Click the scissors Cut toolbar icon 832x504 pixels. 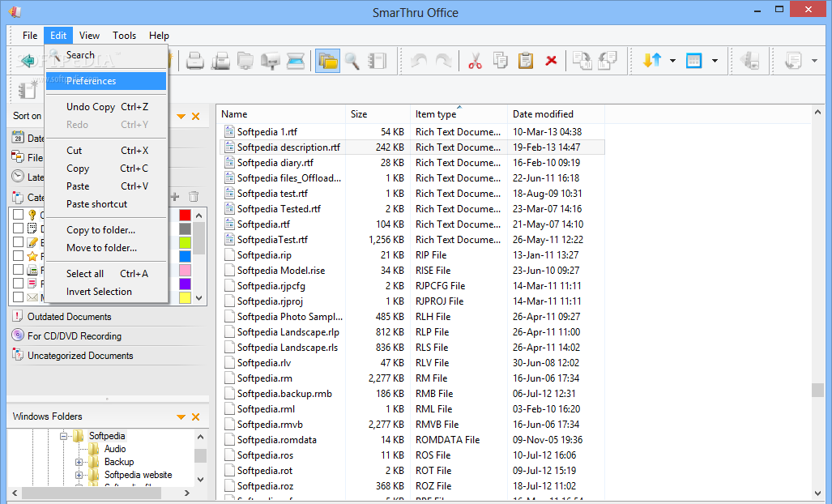pyautogui.click(x=475, y=61)
